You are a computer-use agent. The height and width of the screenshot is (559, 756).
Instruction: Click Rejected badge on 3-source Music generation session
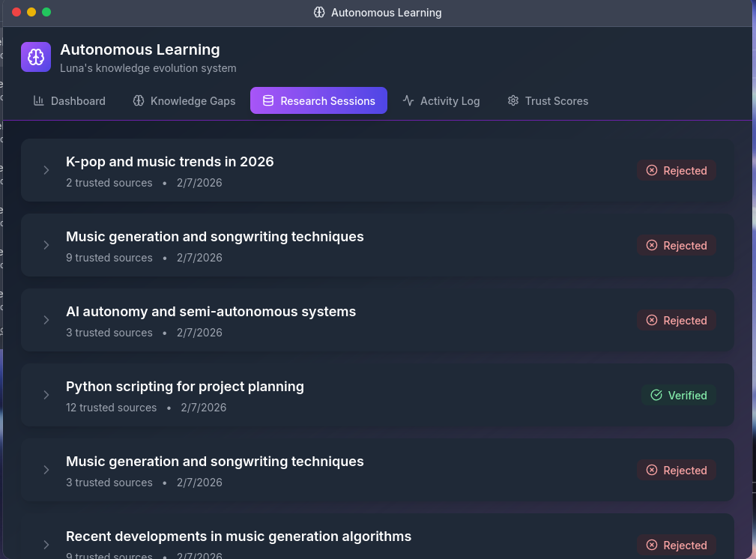click(x=677, y=471)
